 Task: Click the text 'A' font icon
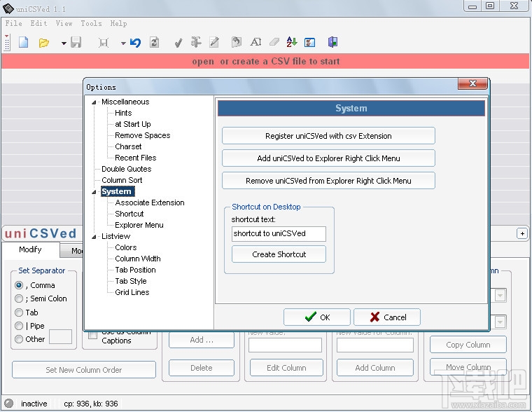[255, 43]
